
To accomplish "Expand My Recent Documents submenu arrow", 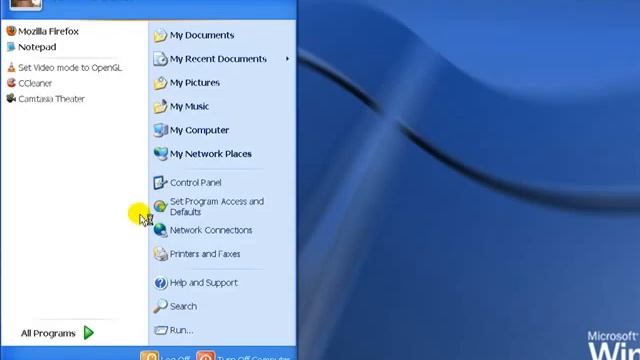I will [288, 59].
